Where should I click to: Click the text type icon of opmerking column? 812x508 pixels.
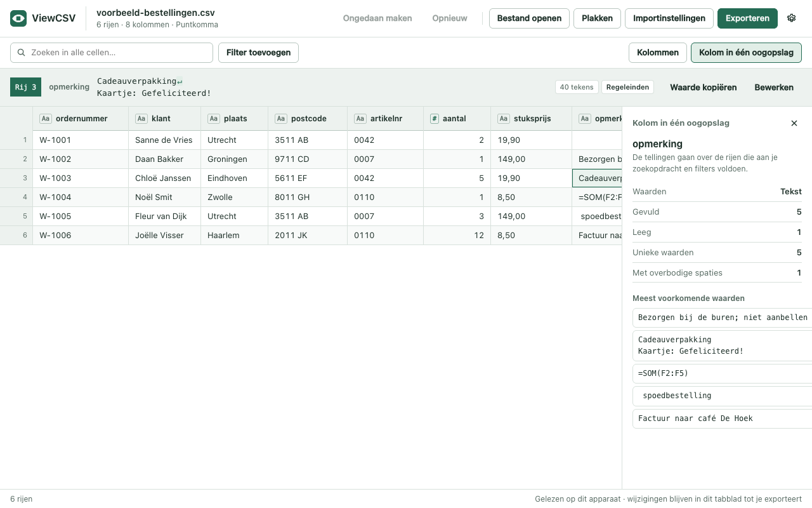click(x=585, y=119)
